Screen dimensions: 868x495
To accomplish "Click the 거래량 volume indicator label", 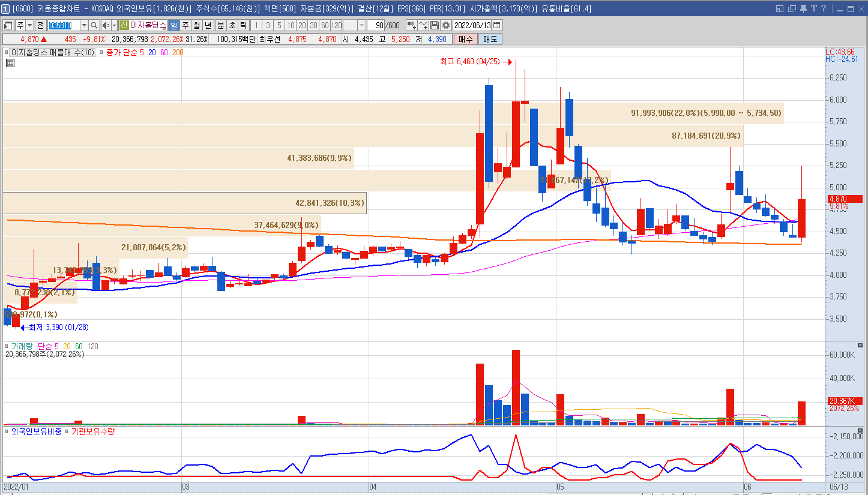I will 22,346.
